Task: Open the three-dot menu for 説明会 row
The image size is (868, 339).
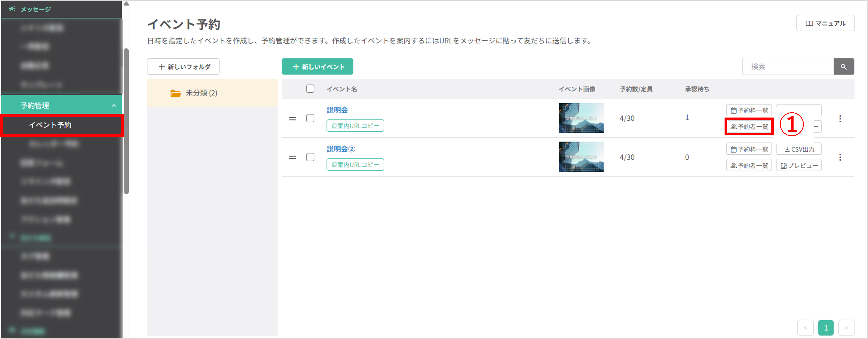Action: 840,119
